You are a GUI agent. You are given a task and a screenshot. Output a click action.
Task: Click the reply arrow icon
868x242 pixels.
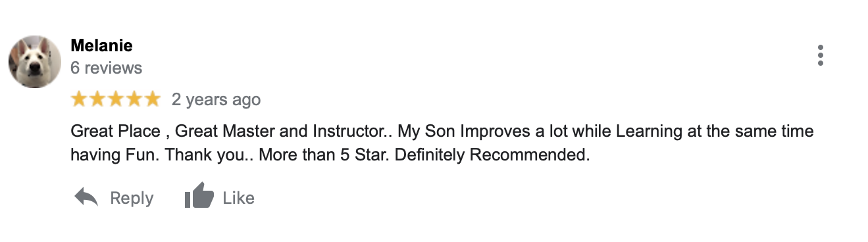coord(86,197)
